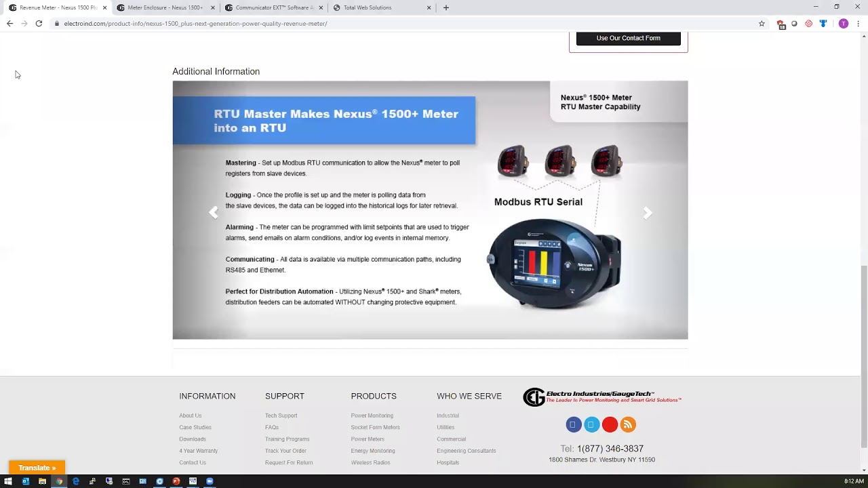Open the pink diamond extension icon
868x488 pixels.
click(x=808, y=23)
